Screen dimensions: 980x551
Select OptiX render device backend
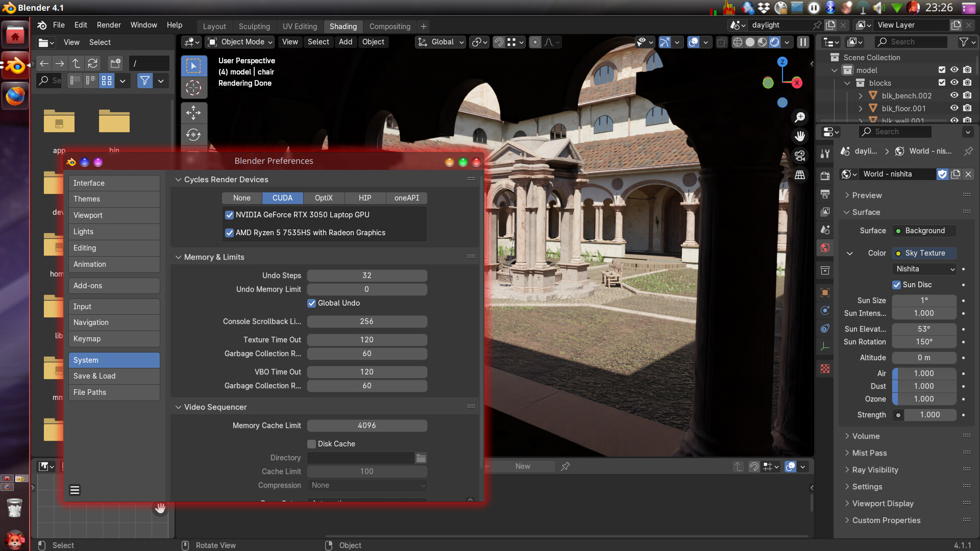(324, 198)
